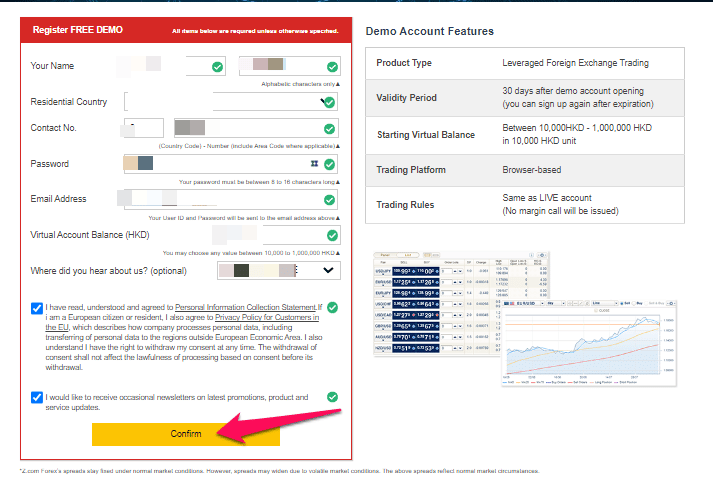Click the 'Register FREE DEMO' header text
713x492 pixels.
(x=78, y=30)
